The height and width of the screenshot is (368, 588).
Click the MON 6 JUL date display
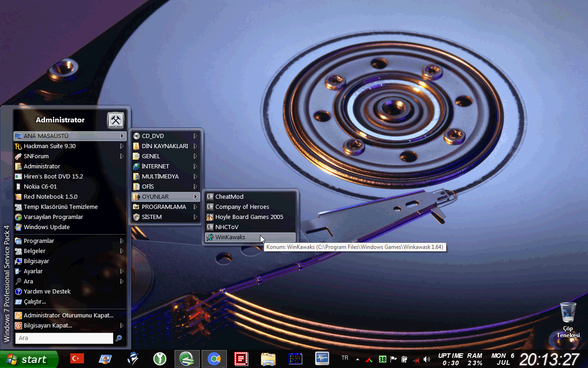pyautogui.click(x=503, y=359)
